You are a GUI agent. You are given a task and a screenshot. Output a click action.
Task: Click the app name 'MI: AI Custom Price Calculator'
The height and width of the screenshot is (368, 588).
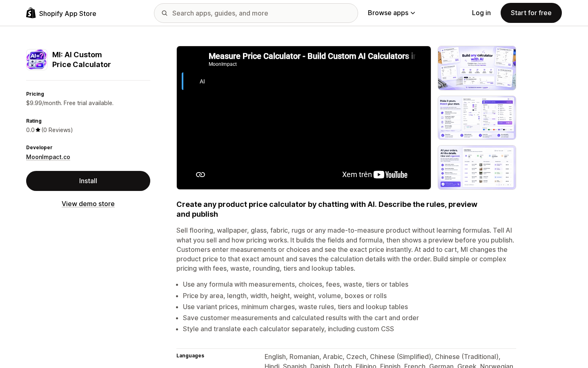[82, 60]
